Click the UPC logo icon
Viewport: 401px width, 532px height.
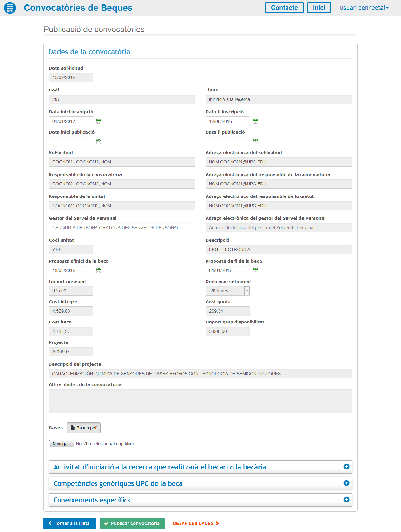[10, 8]
